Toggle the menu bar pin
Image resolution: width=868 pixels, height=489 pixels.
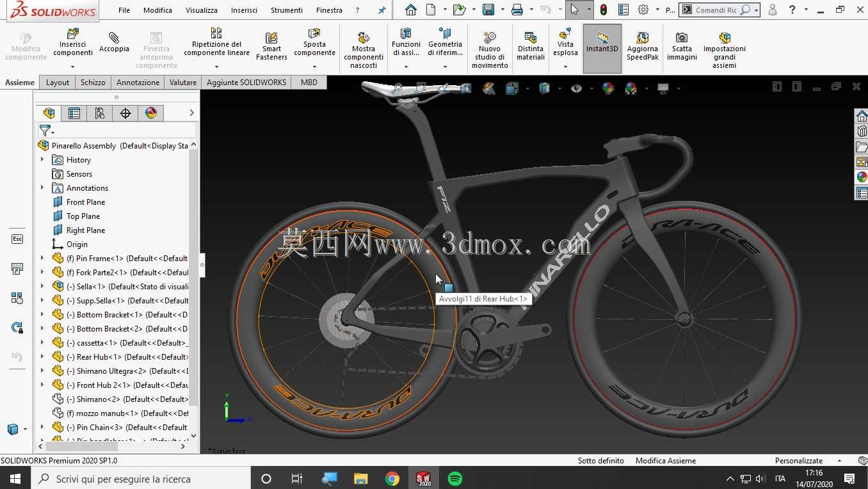(382, 10)
